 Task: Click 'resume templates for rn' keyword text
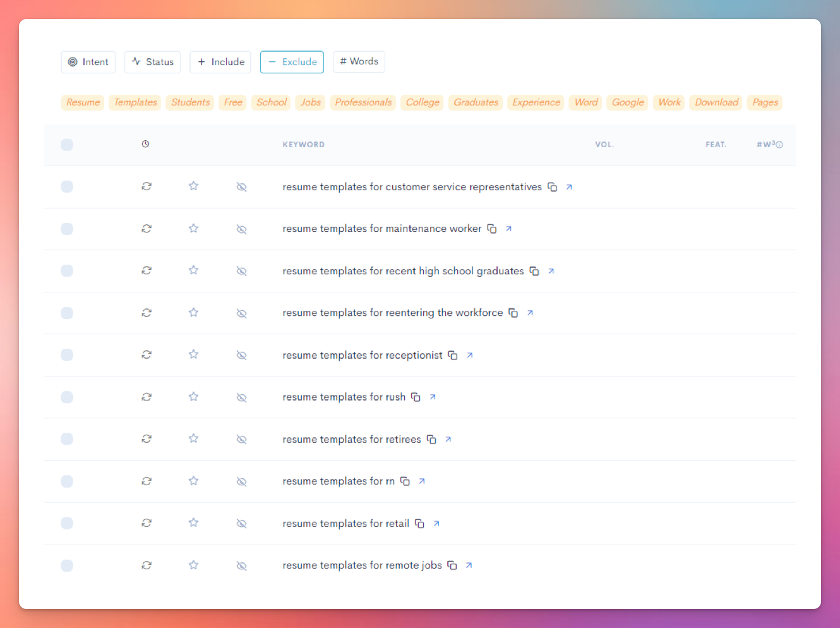pyautogui.click(x=339, y=481)
